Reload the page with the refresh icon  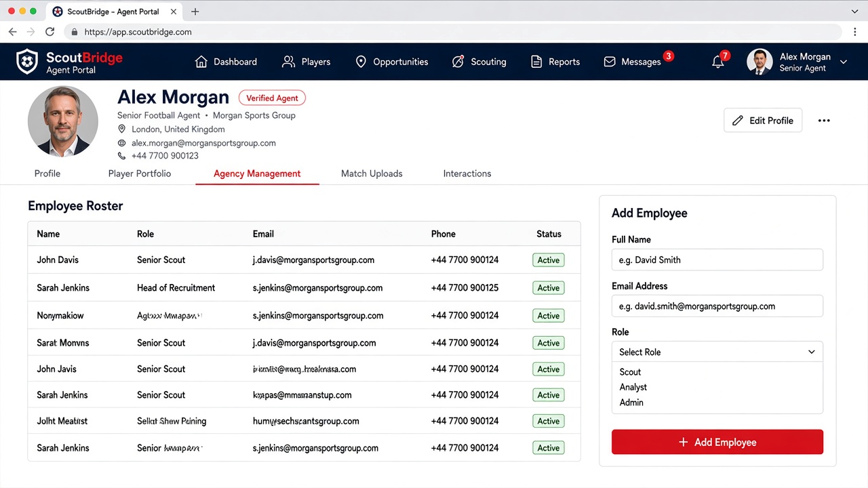coord(50,32)
